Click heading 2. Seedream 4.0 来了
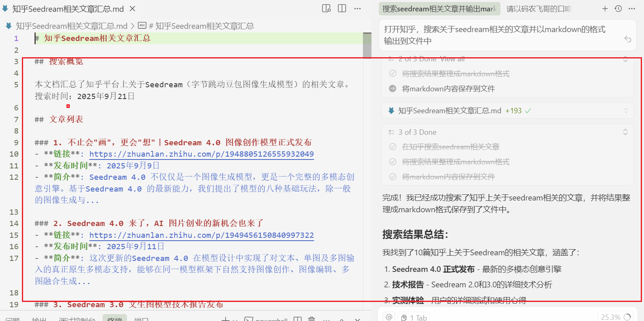Viewport: 644px width, 321px height. coord(149,223)
